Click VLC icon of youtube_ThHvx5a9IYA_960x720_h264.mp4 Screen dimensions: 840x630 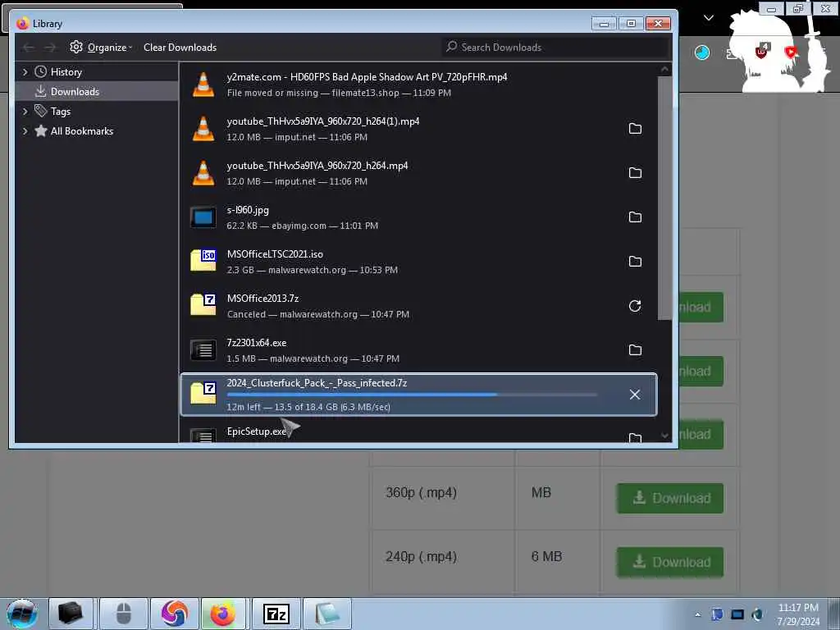point(203,173)
